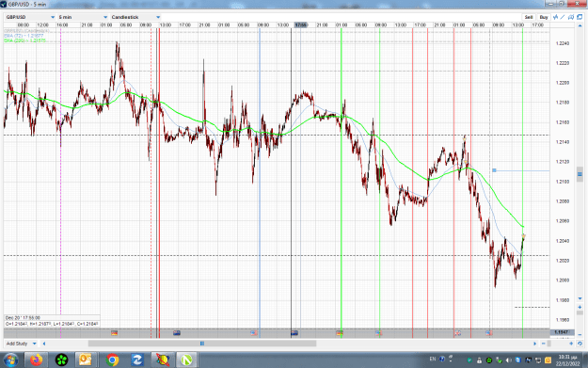
Task: Open the green N taskbar app
Action: point(186,360)
